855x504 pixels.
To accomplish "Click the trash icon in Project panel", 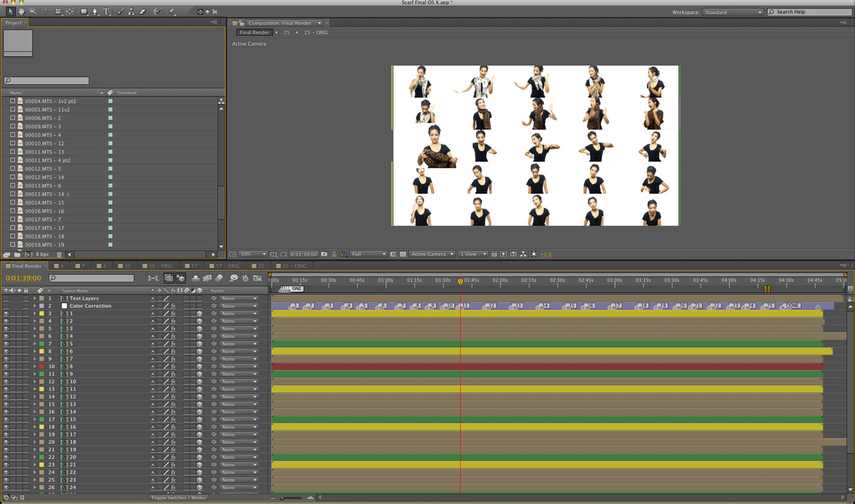I will pos(59,254).
